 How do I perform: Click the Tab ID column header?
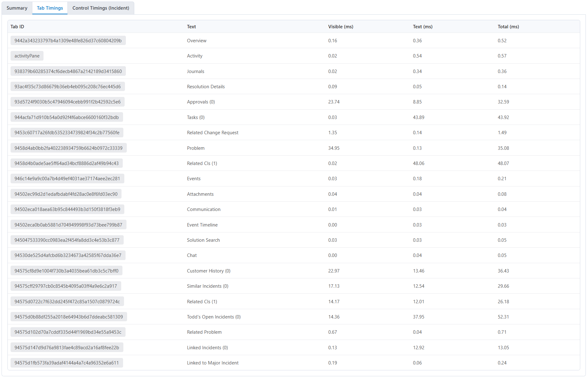[17, 27]
